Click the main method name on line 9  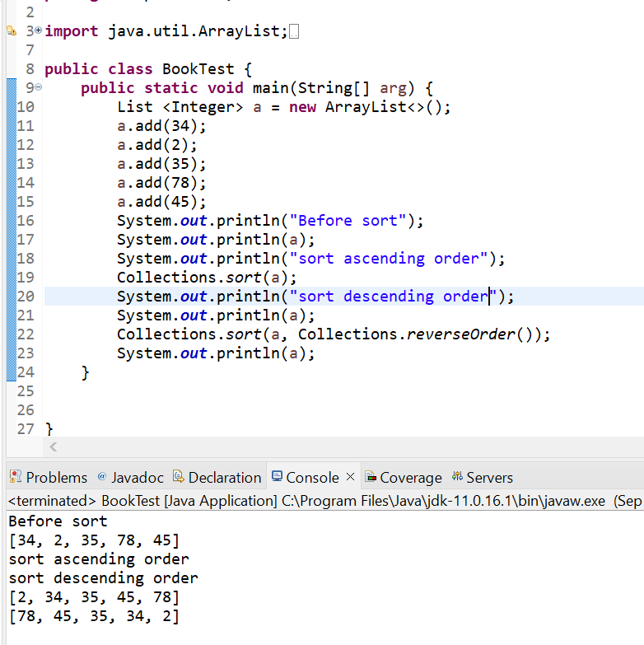pos(271,88)
